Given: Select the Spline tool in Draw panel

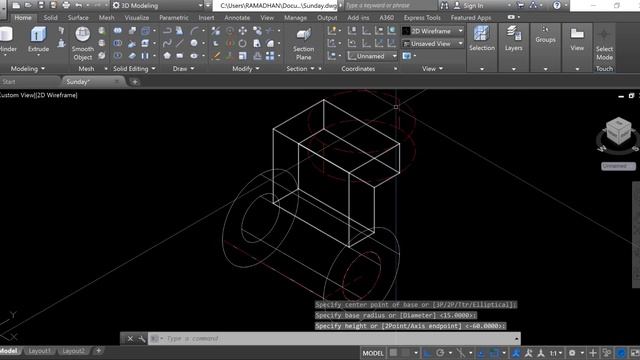Looking at the screenshot, I should click(167, 43).
